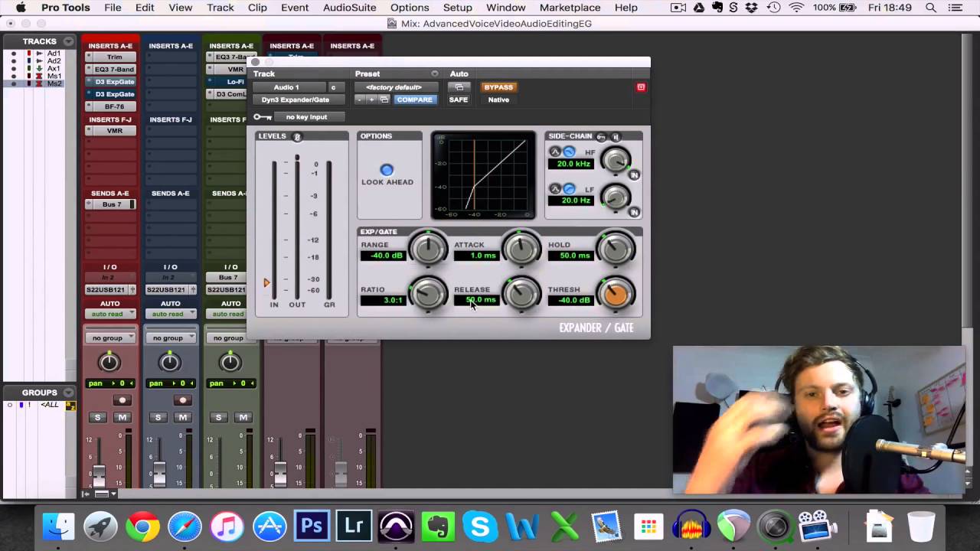980x551 pixels.
Task: Click the key input key icon
Action: (263, 117)
